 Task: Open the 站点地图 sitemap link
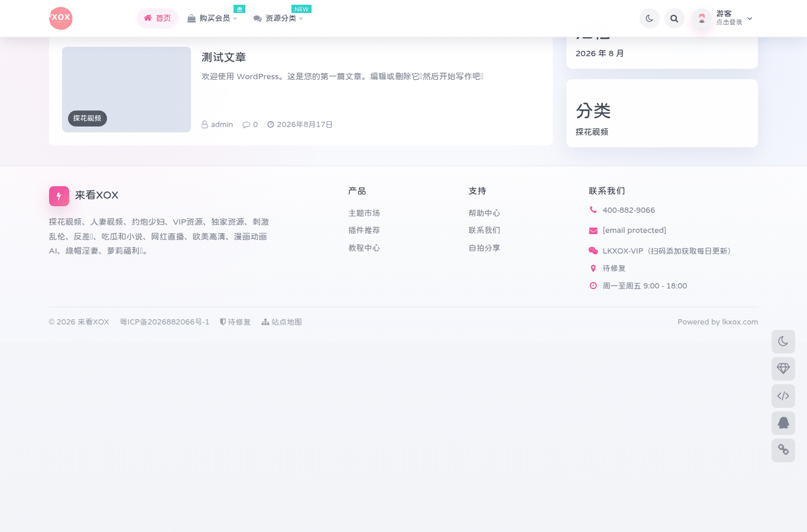click(282, 322)
